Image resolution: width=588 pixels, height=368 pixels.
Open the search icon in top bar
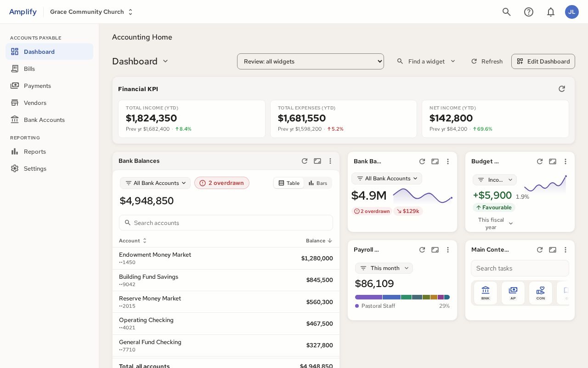[x=507, y=12]
